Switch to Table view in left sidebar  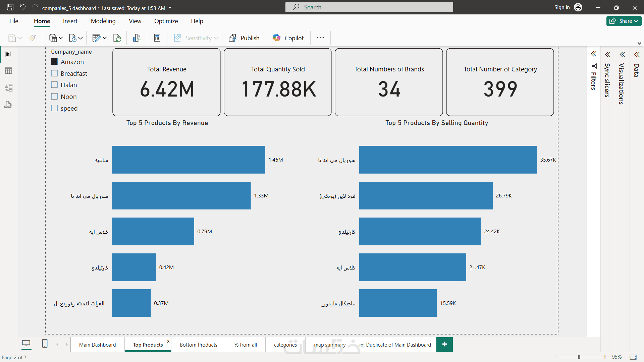[x=8, y=71]
